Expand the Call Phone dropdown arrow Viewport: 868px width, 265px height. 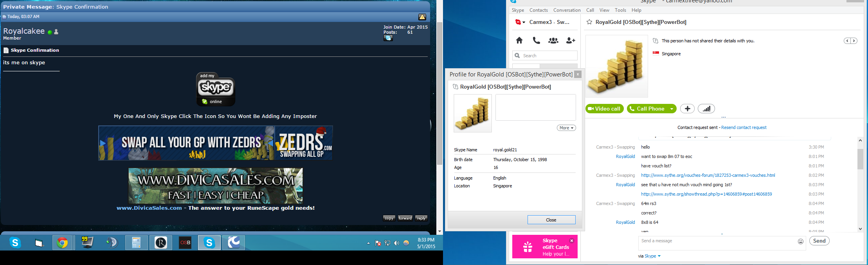[x=672, y=109]
